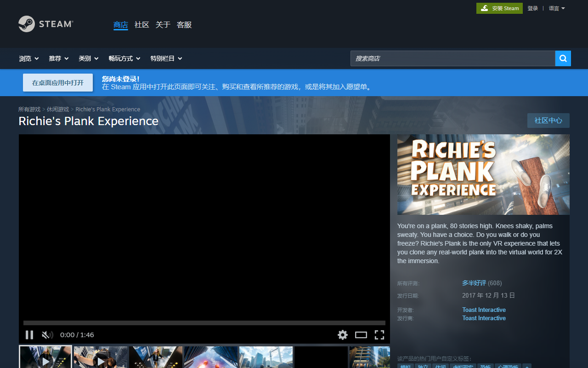This screenshot has height=368, width=588.
Task: Click the search magnifier button
Action: click(563, 58)
